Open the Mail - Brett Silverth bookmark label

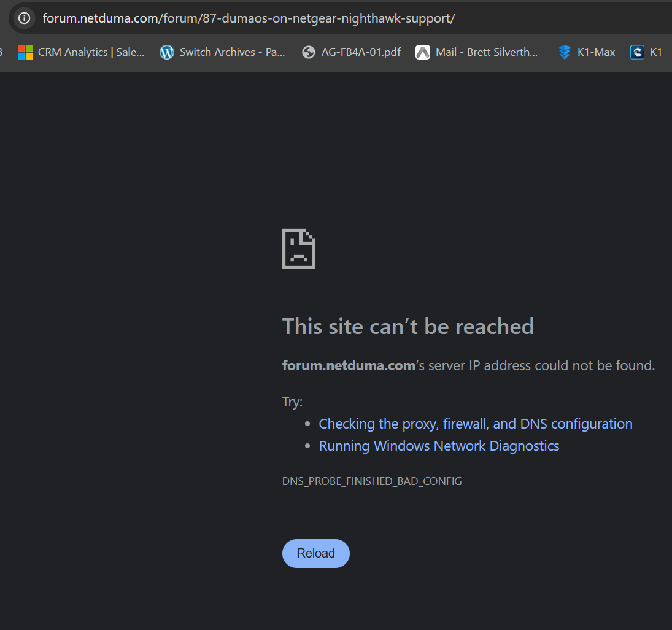tap(487, 52)
